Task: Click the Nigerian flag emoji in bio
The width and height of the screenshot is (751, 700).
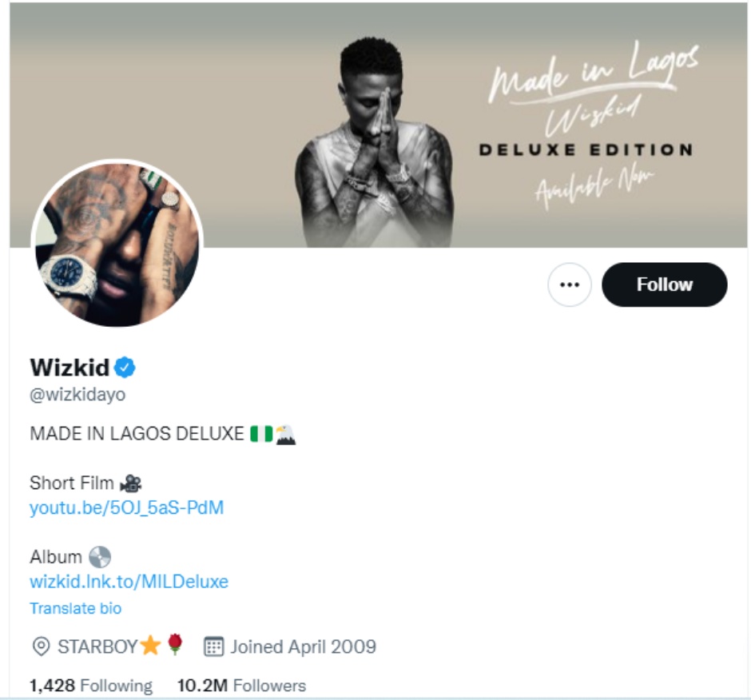Action: pyautogui.click(x=260, y=434)
